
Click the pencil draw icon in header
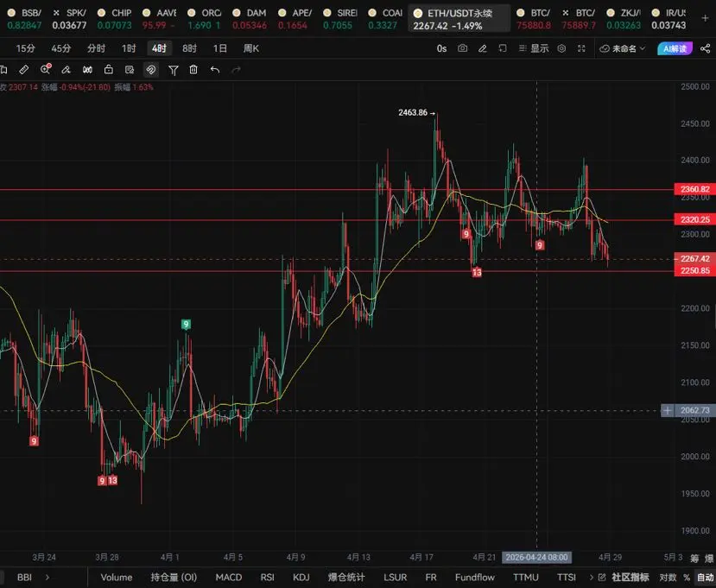tap(483, 48)
